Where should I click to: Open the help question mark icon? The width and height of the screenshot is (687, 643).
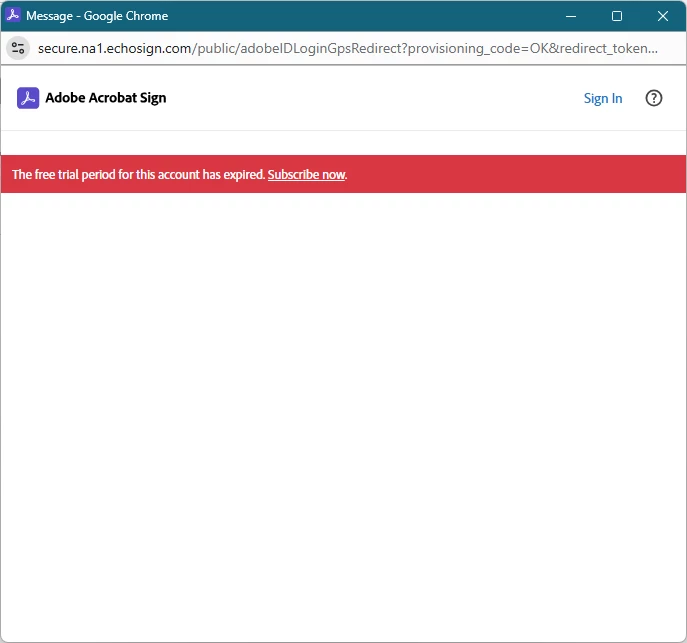653,98
